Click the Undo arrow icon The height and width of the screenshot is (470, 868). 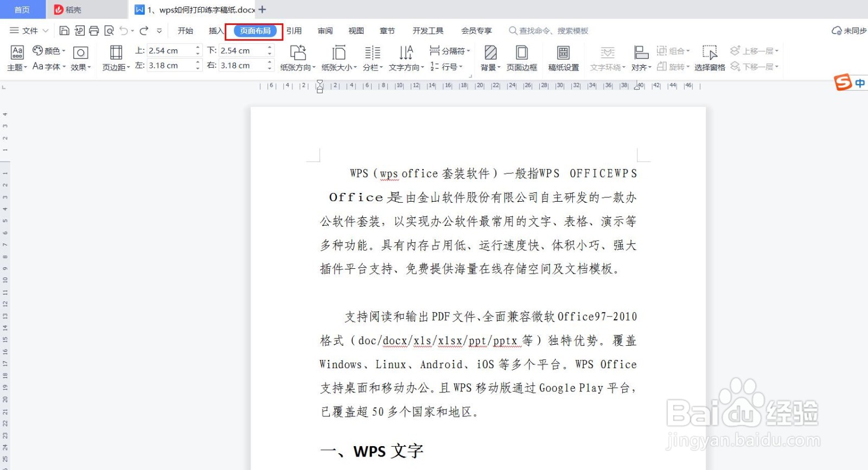click(x=124, y=31)
